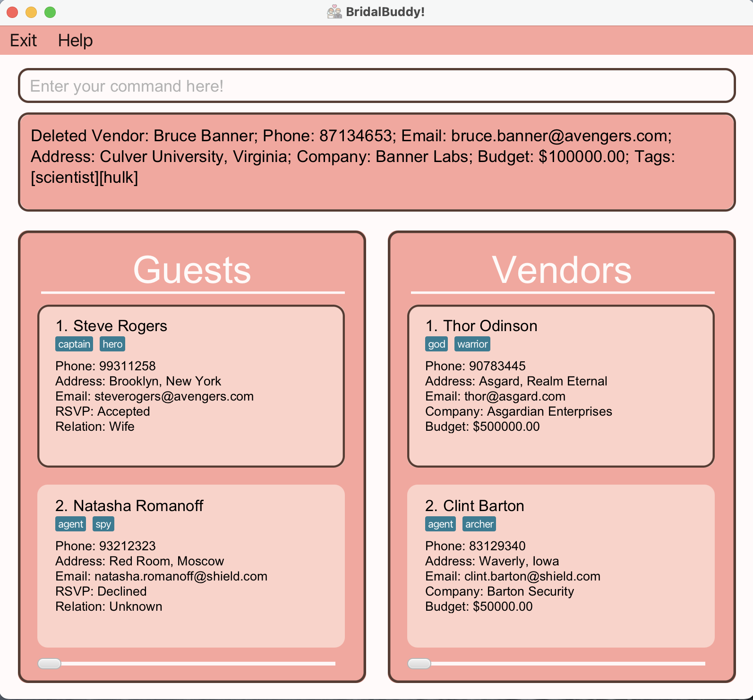Click the 'agent' tag on Natasha Romanoff

point(71,524)
